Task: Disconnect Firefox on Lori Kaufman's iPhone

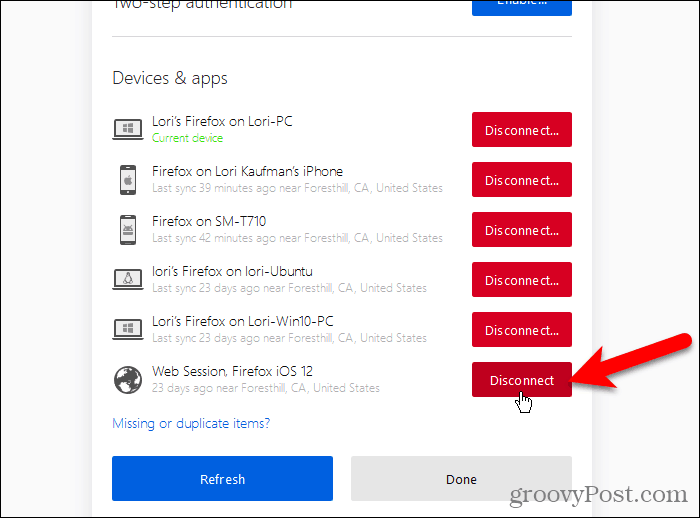Action: pos(522,180)
